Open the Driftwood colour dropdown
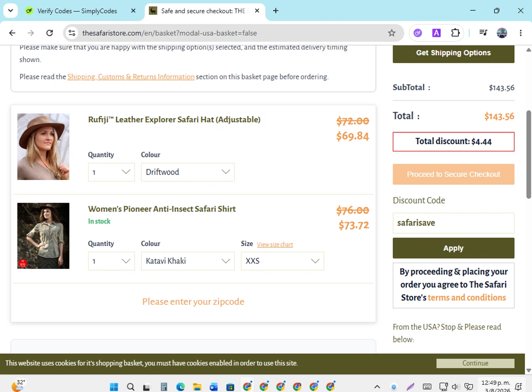The height and width of the screenshot is (392, 532). click(x=188, y=172)
